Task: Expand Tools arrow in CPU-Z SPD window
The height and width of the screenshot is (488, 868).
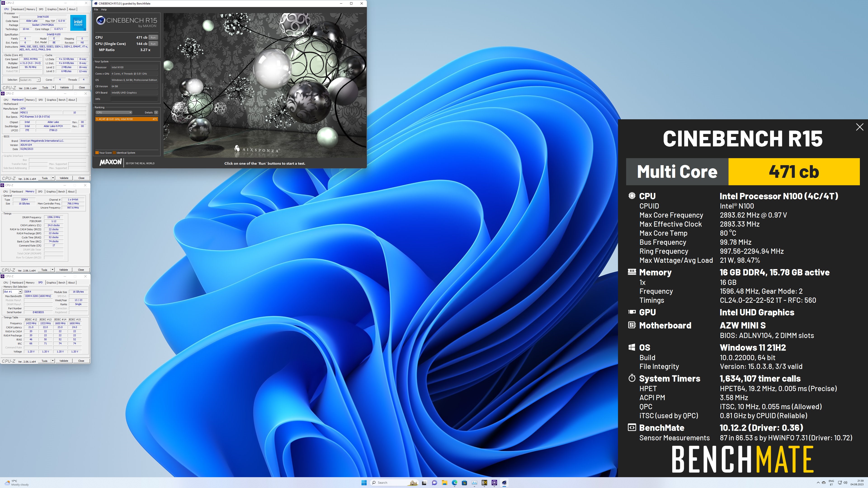Action: pos(53,361)
